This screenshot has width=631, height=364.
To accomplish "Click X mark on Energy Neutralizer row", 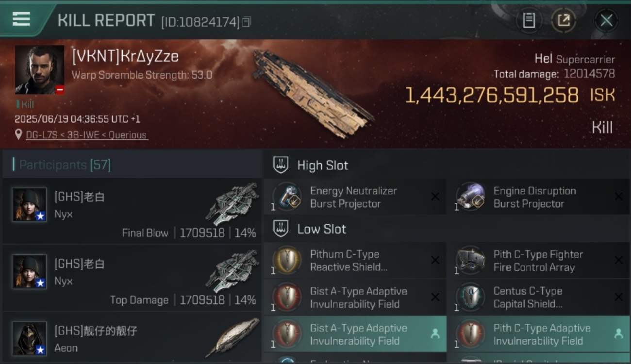I will pyautogui.click(x=435, y=197).
